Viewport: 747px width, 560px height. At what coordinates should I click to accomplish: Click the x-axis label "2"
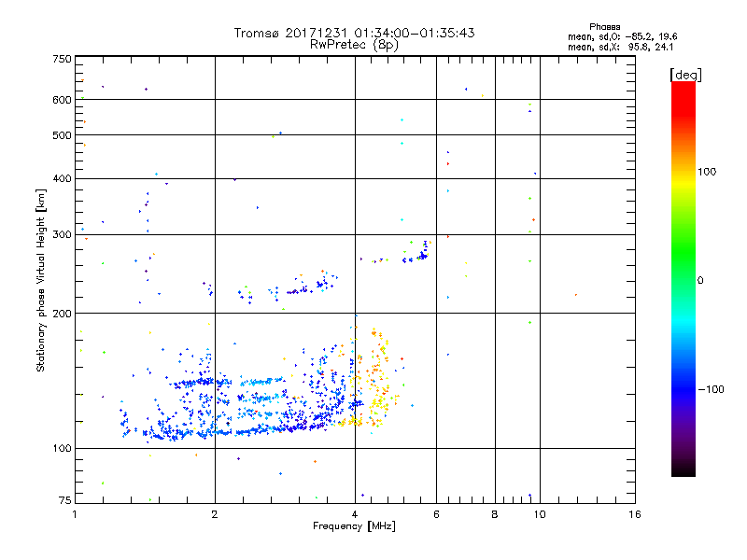click(x=215, y=514)
